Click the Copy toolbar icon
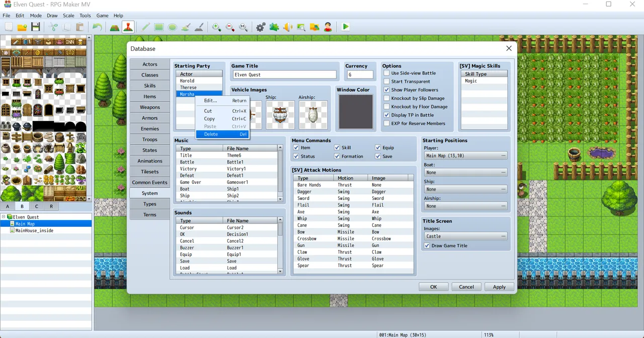Screen dimensions: 644x338 click(66, 27)
